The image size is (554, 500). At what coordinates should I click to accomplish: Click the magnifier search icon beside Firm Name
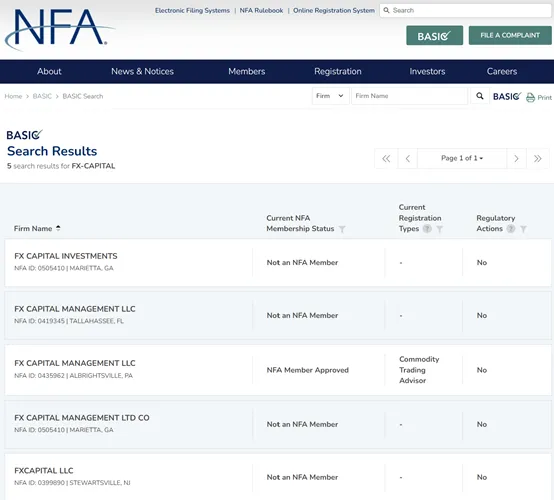[x=480, y=96]
